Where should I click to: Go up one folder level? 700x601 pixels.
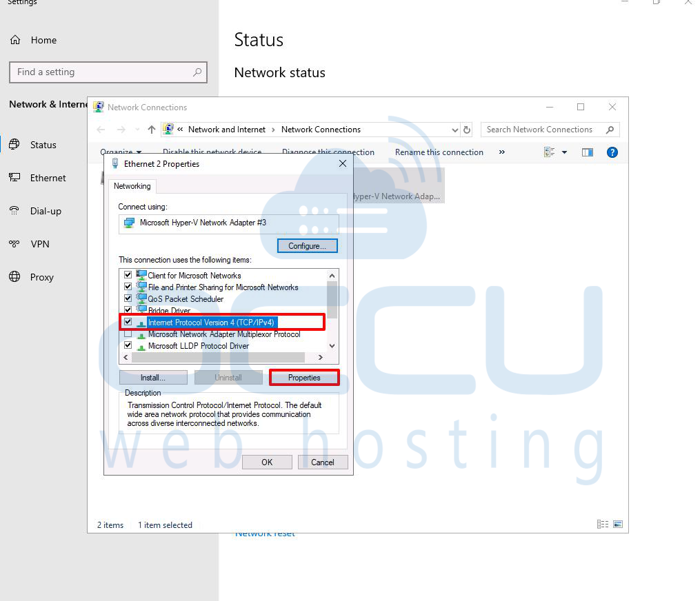[152, 130]
